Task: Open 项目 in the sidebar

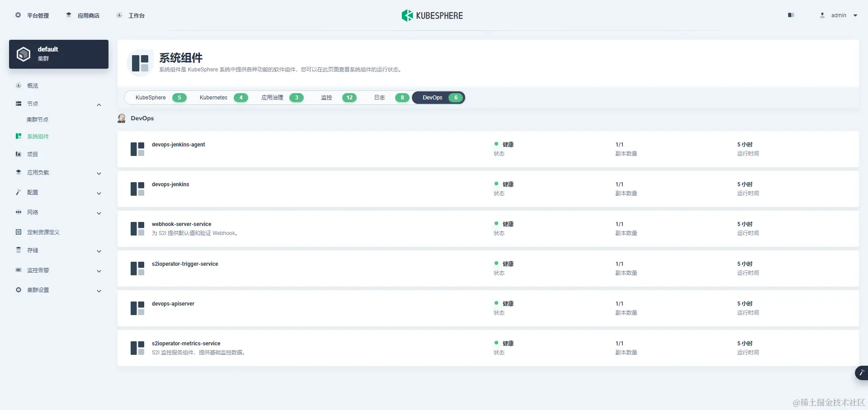Action: click(x=33, y=154)
